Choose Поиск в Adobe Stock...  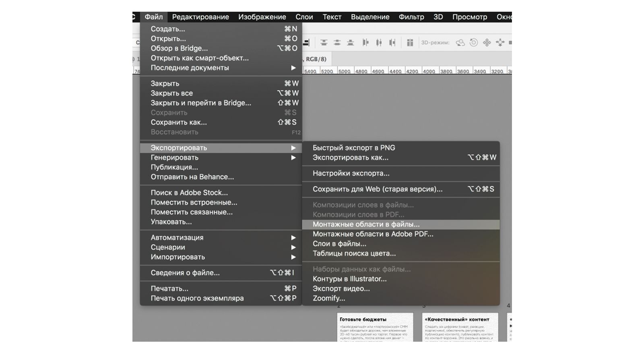pyautogui.click(x=221, y=193)
